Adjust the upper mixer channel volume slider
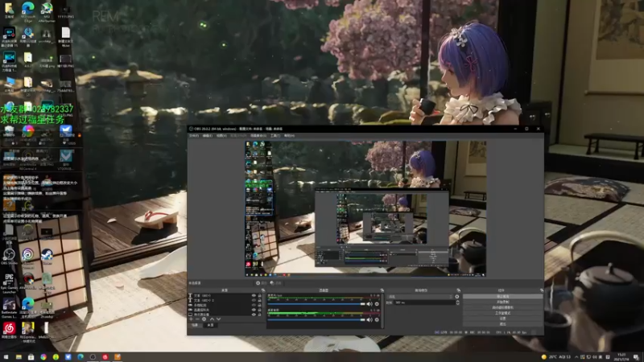Image resolution: width=644 pixels, height=362 pixels. (x=316, y=304)
